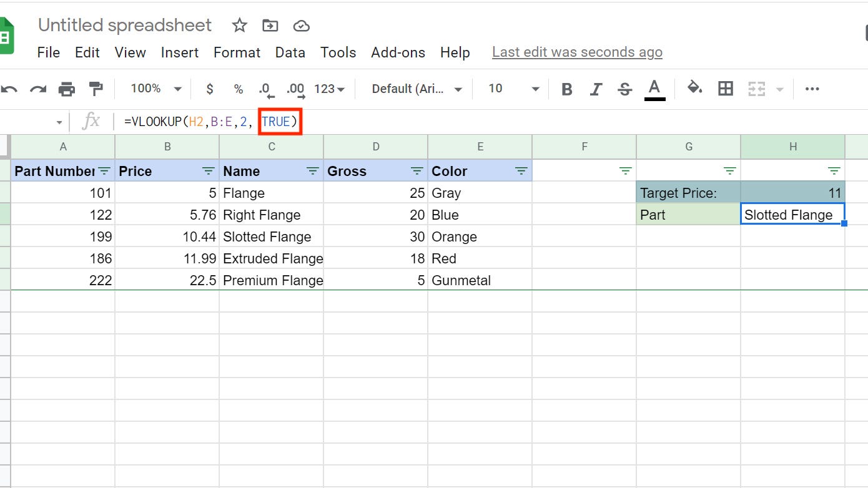The image size is (868, 488).
Task: Open the Borders tool
Action: pos(726,89)
